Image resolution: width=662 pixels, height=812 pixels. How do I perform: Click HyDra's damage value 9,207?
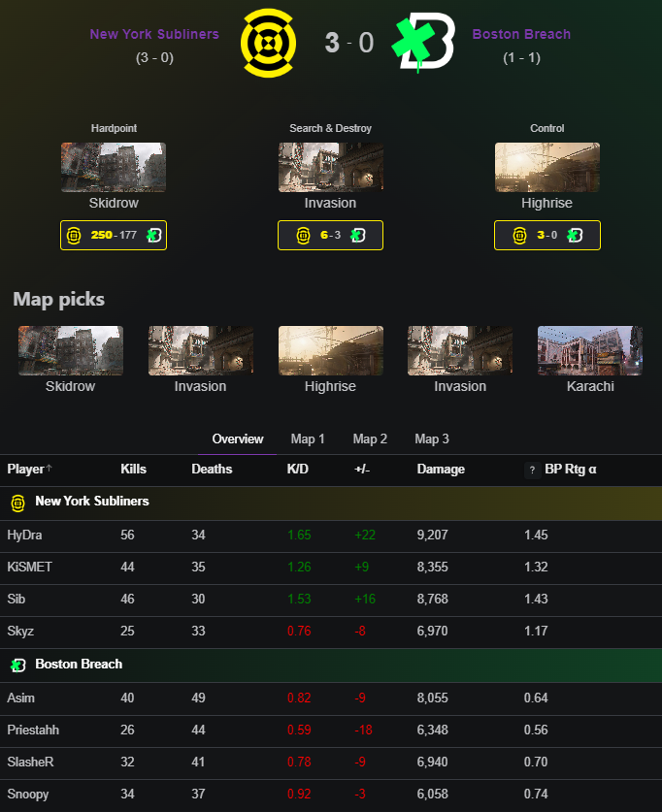tap(433, 535)
